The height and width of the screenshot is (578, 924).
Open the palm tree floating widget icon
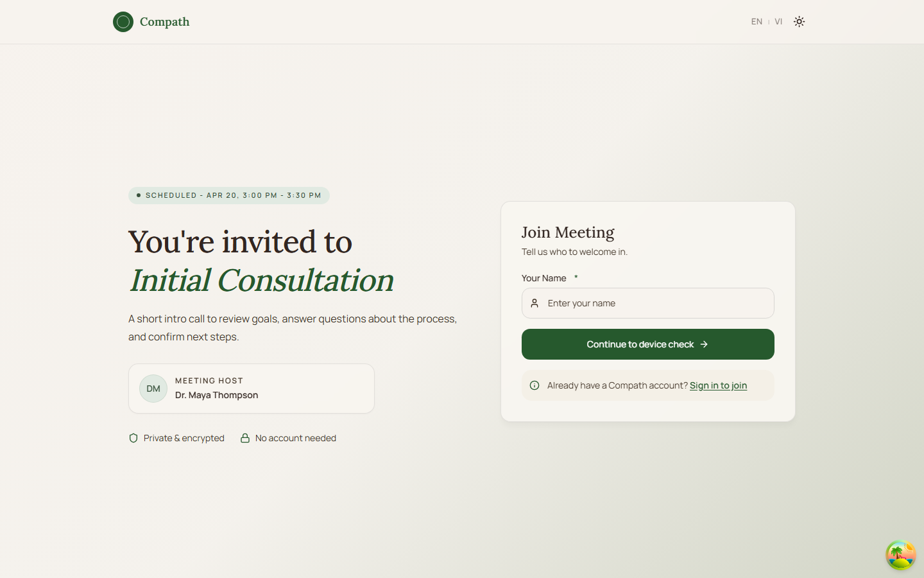900,555
